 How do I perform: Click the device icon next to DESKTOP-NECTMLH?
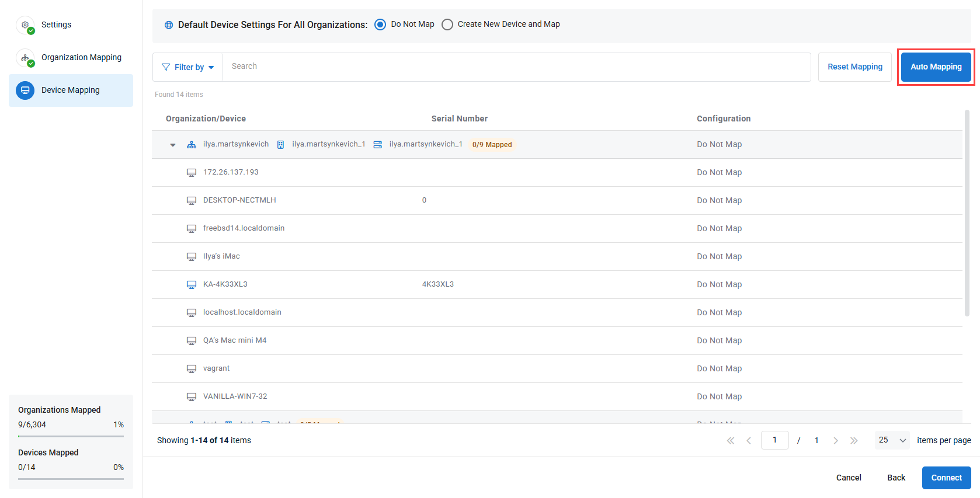191,200
